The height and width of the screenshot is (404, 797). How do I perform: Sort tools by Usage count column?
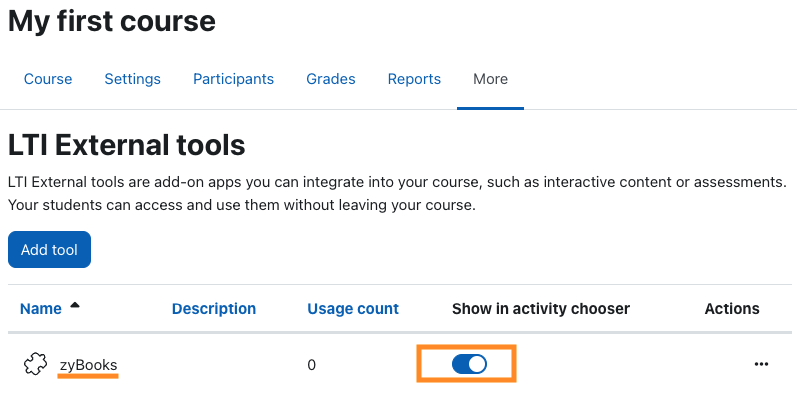[353, 308]
